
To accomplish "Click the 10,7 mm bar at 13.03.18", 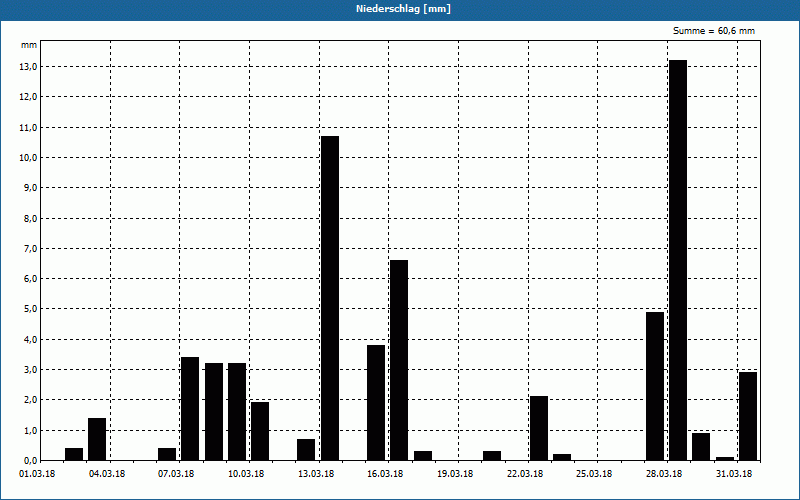I will click(x=330, y=298).
